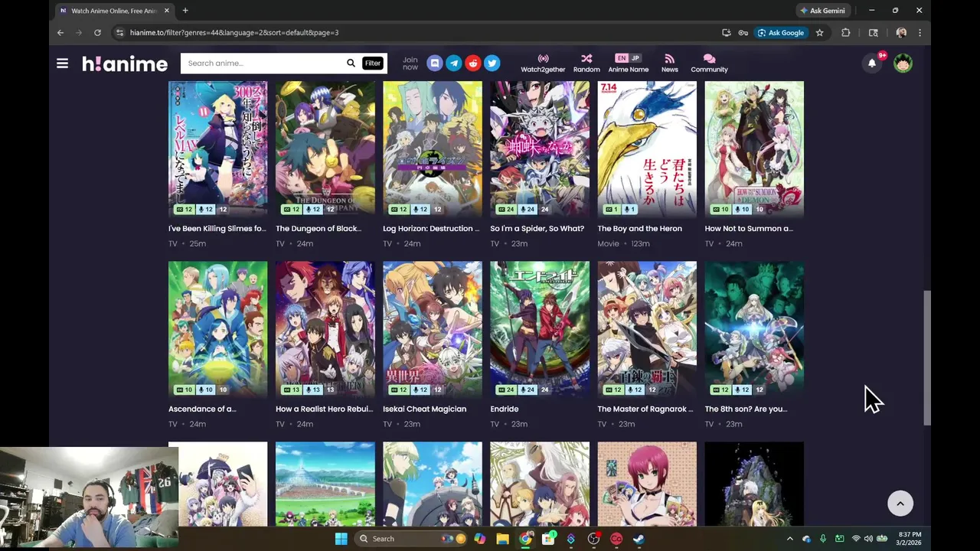Open I've Been Killing Slimes title link
This screenshot has height=551, width=980.
point(217,228)
